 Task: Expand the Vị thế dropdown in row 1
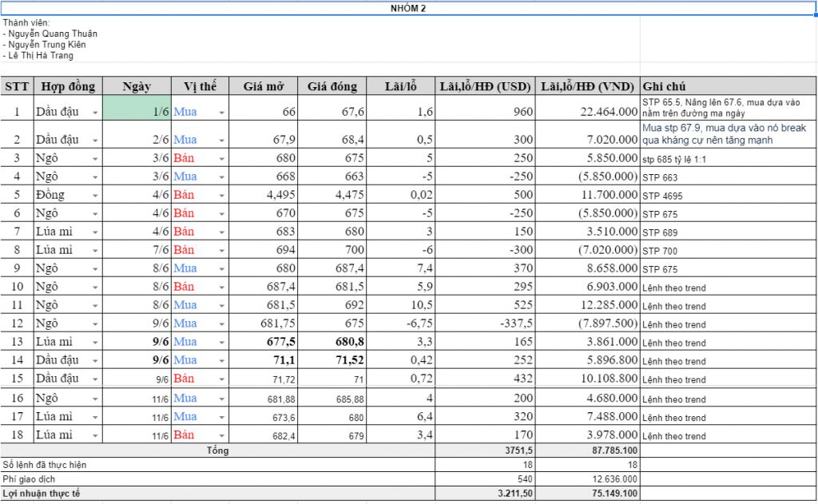coord(221,113)
